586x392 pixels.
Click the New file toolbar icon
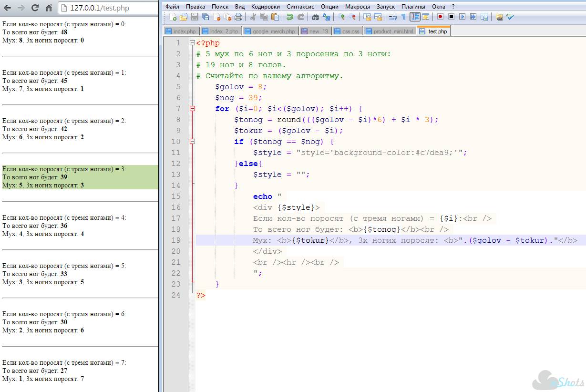coord(173,17)
